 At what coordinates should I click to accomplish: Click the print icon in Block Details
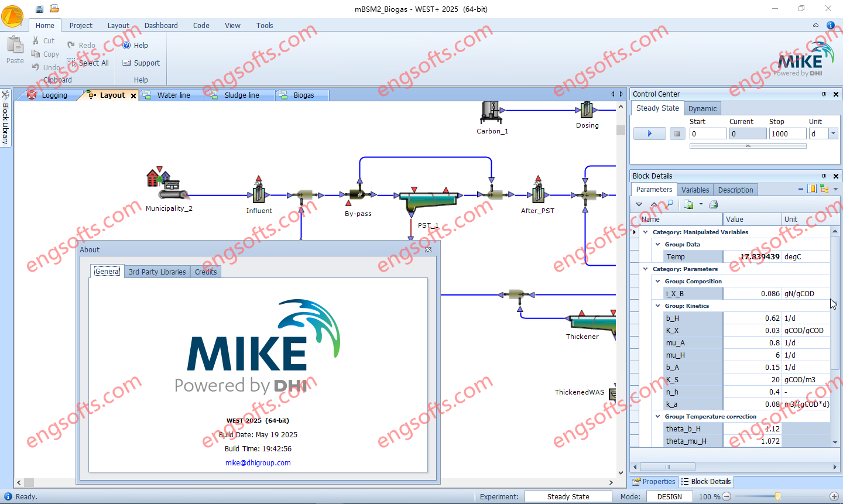pos(713,204)
